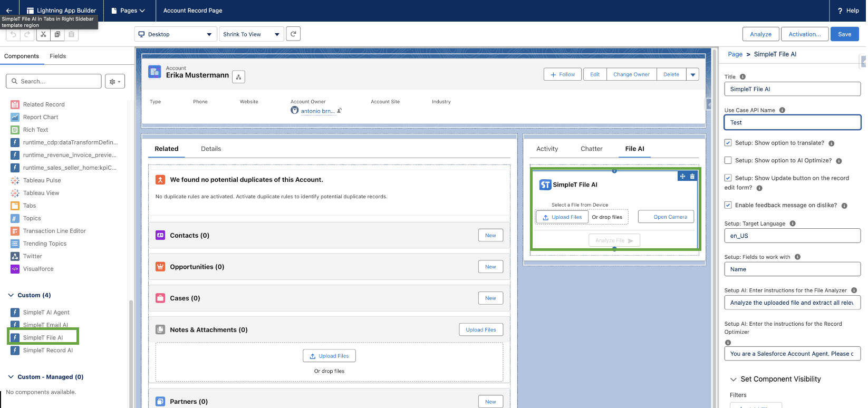Click the Activation... button
Screen dimensions: 868x408
tap(805, 34)
